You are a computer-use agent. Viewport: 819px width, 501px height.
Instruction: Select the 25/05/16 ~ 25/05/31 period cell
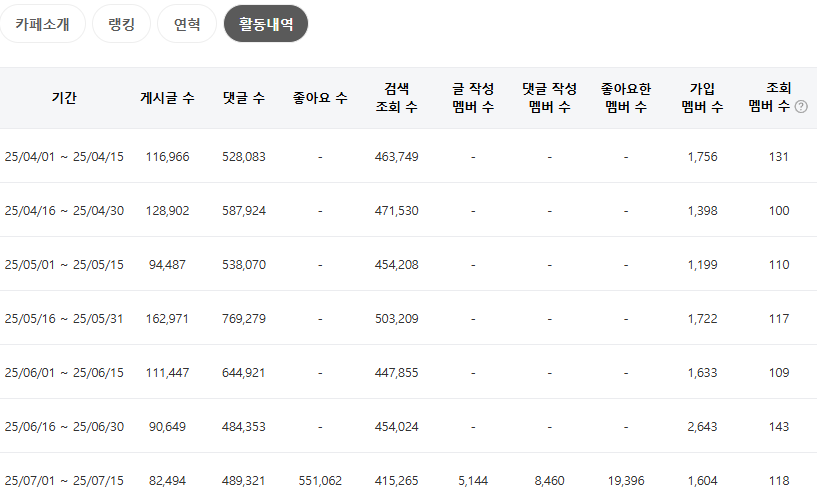click(x=64, y=319)
